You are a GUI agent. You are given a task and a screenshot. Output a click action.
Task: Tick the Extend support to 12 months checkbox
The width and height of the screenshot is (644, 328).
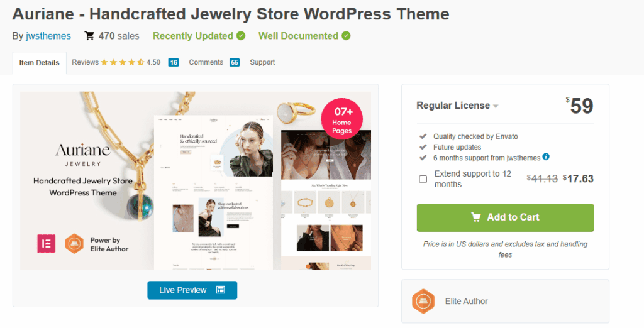pos(423,179)
